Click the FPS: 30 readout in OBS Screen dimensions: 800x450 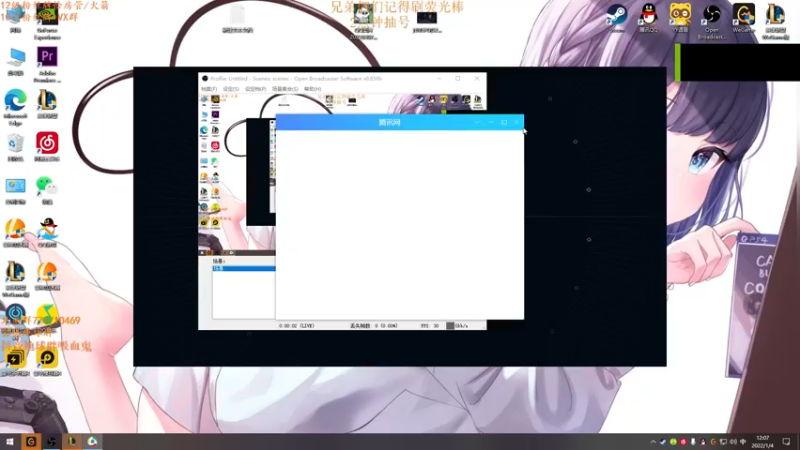pyautogui.click(x=430, y=326)
